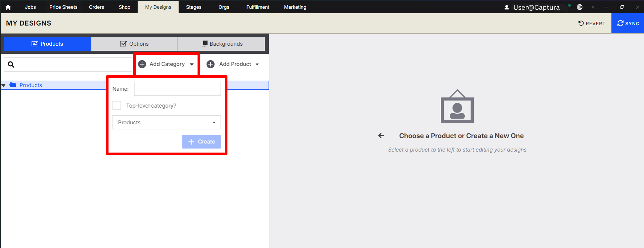Open the Products parent category dropdown
The image size is (644, 248).
[167, 122]
